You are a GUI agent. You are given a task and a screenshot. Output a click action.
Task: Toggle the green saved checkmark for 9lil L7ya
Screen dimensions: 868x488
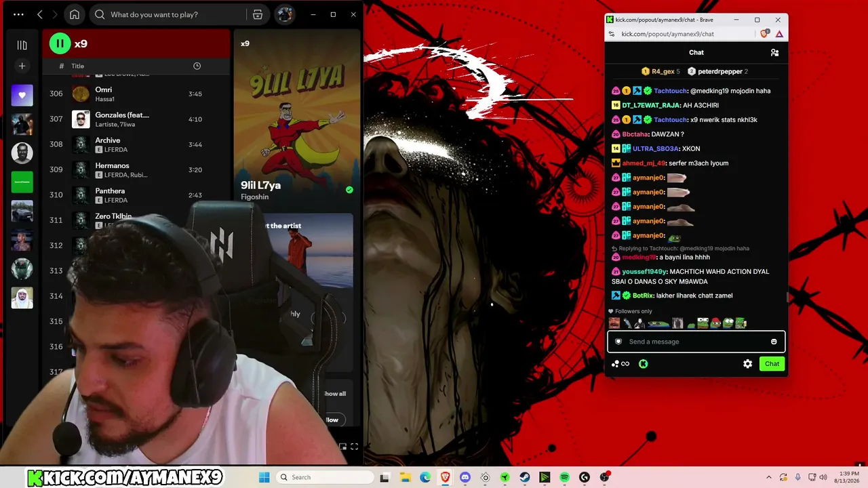(x=349, y=190)
